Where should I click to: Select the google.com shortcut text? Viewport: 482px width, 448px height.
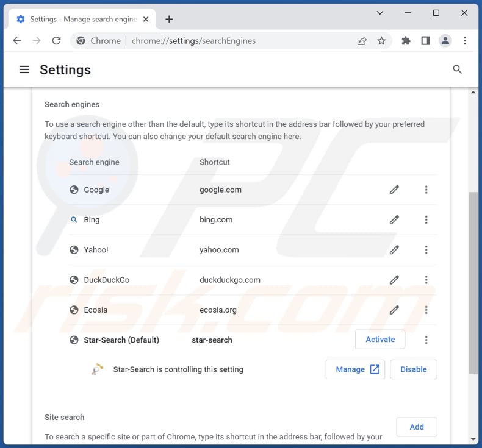220,190
